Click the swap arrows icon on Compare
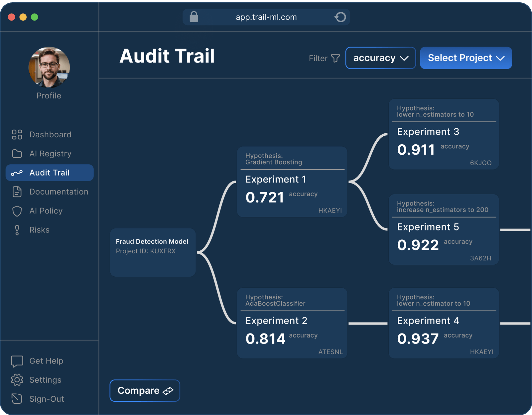The width and height of the screenshot is (532, 415). (x=168, y=391)
